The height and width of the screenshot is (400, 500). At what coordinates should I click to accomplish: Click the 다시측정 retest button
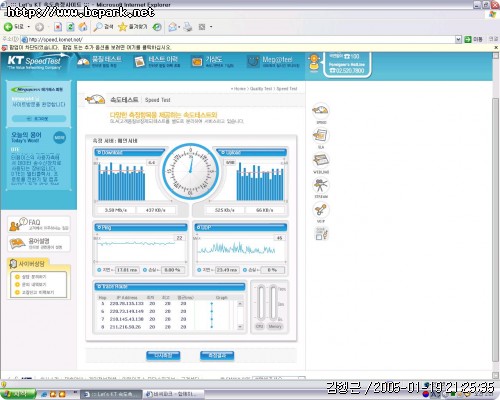(163, 356)
